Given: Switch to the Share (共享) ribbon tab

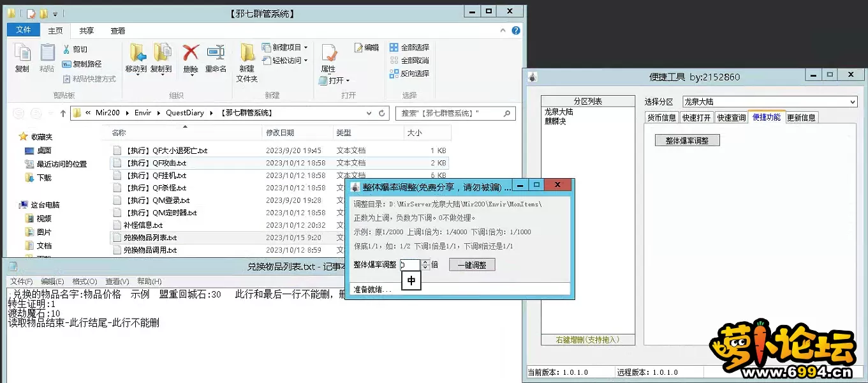Looking at the screenshot, I should tap(87, 31).
